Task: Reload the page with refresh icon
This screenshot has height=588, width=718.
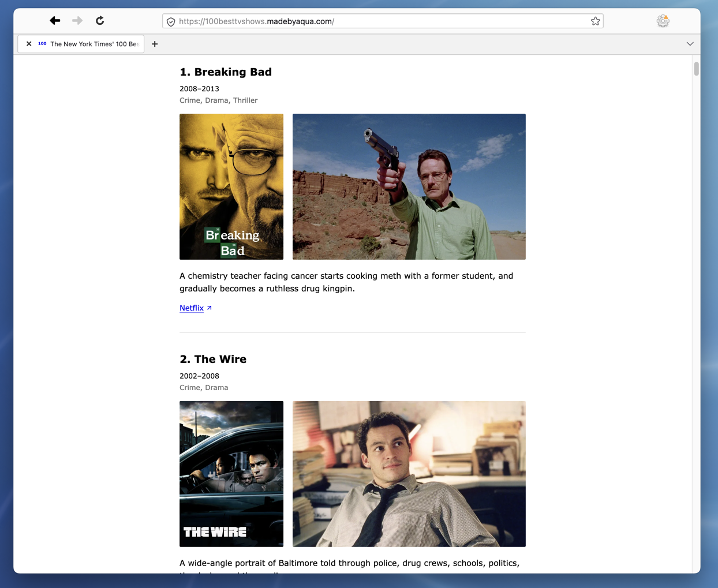Action: tap(100, 21)
